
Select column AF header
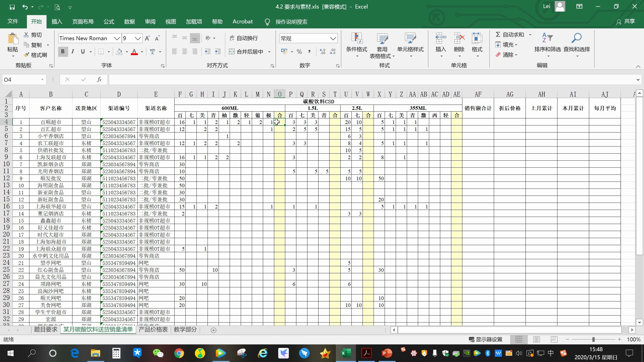(x=478, y=94)
